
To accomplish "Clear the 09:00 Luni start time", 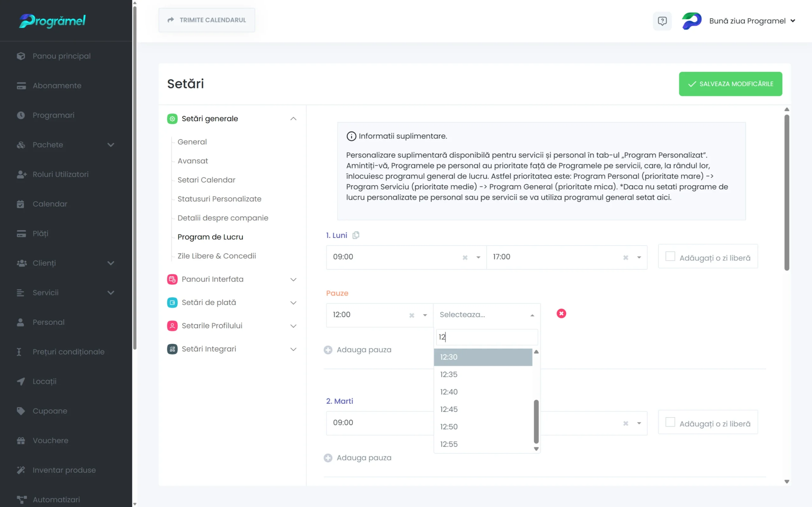I will coord(465,258).
